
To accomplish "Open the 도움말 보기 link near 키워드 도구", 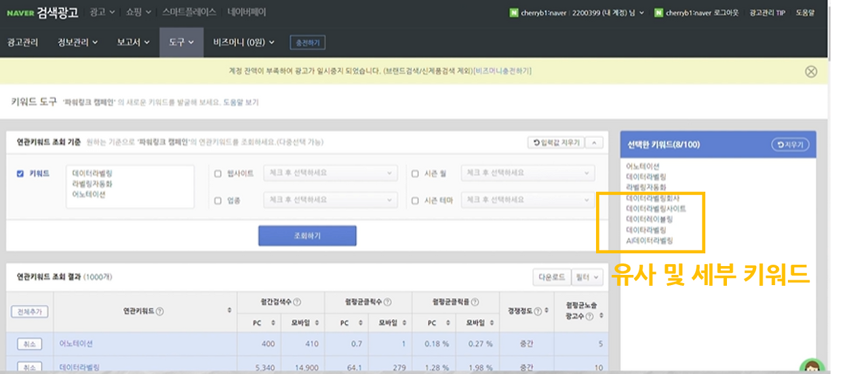I will pyautogui.click(x=241, y=102).
